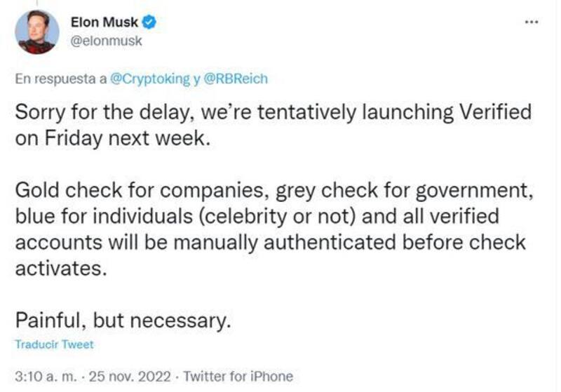Open the @RBReich mention
Screen dimensions: 561x392
coord(236,79)
